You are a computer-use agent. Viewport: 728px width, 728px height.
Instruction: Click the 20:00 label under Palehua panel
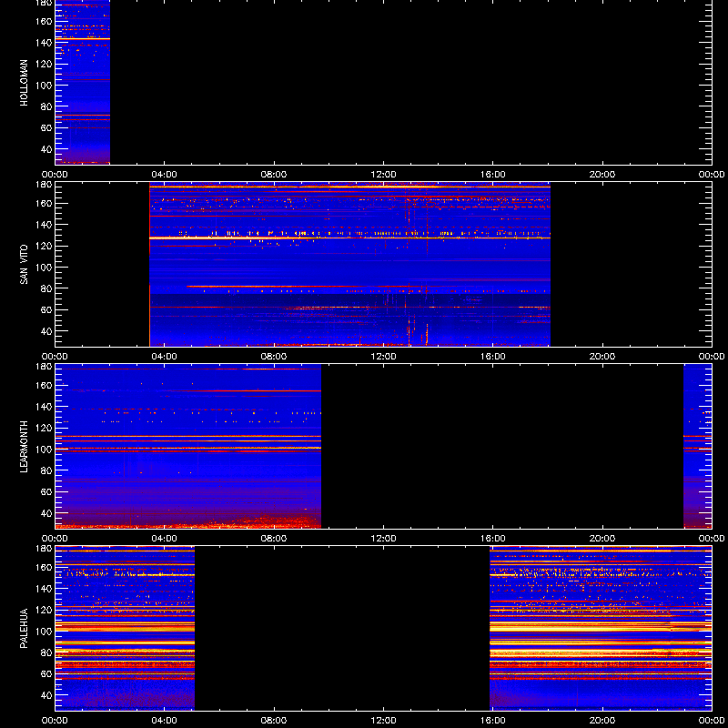click(x=602, y=721)
